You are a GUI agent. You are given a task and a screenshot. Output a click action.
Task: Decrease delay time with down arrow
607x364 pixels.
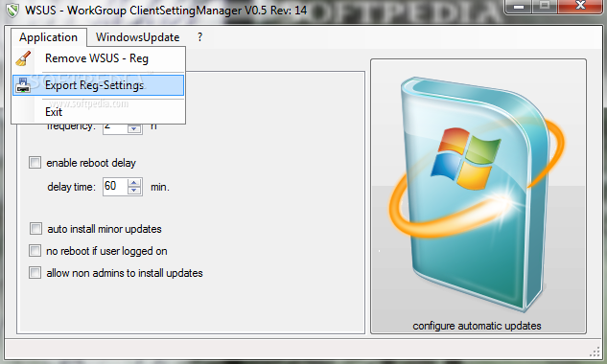tap(134, 191)
